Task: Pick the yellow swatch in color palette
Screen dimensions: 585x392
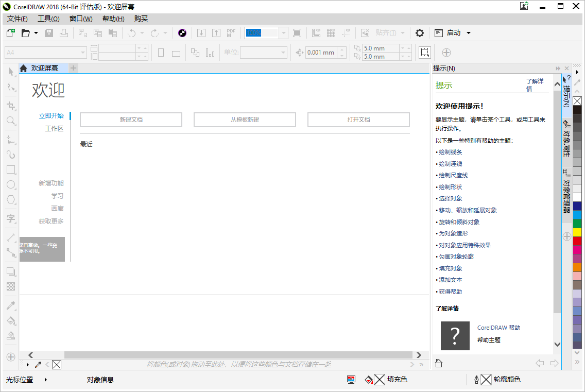Action: [577, 232]
